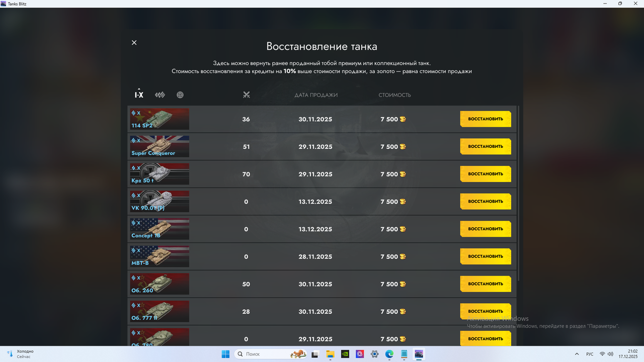644x362 pixels.
Task: Select battles count 50 for Об. 260
Action: tap(246, 284)
